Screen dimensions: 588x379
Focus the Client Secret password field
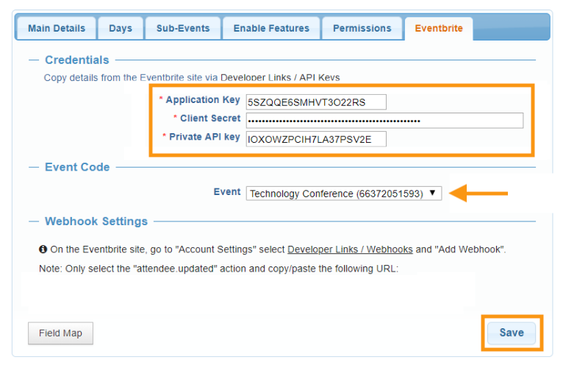tap(384, 121)
